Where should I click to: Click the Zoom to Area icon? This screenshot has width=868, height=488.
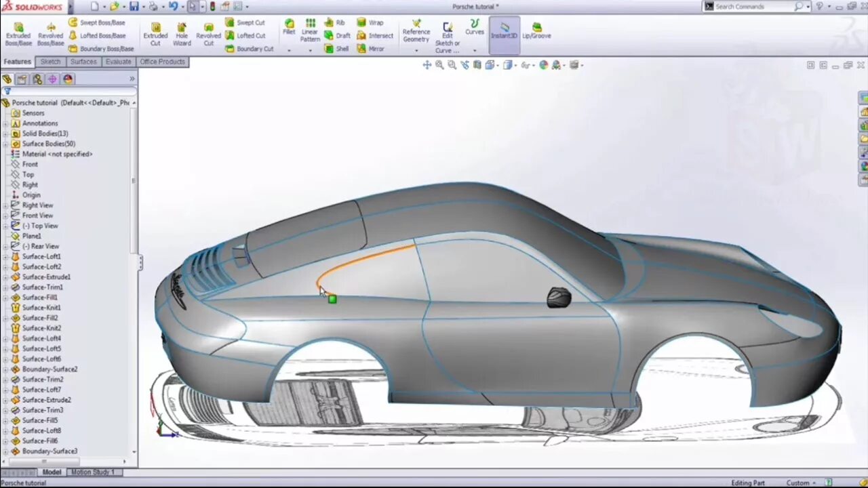tap(452, 65)
